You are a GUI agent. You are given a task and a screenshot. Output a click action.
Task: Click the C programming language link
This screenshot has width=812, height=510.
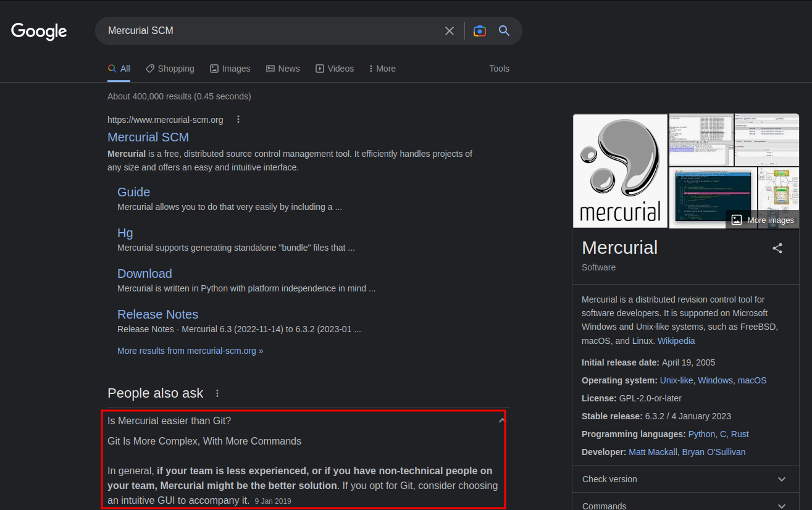click(x=723, y=434)
